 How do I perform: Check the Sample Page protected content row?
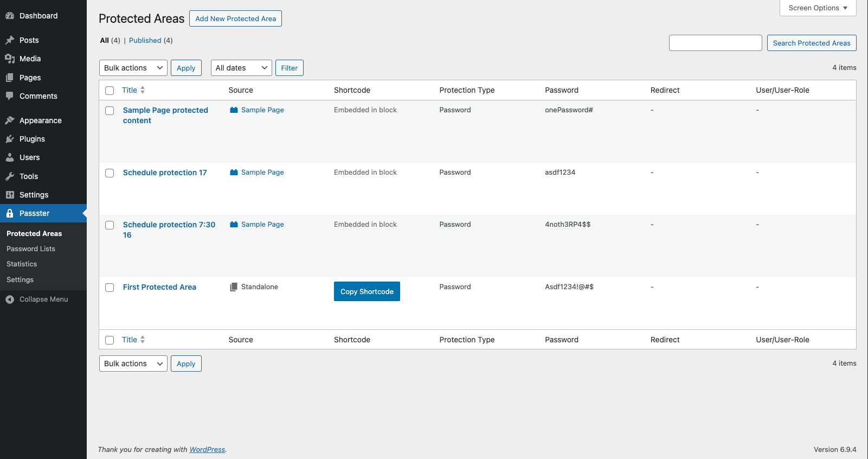coord(110,111)
